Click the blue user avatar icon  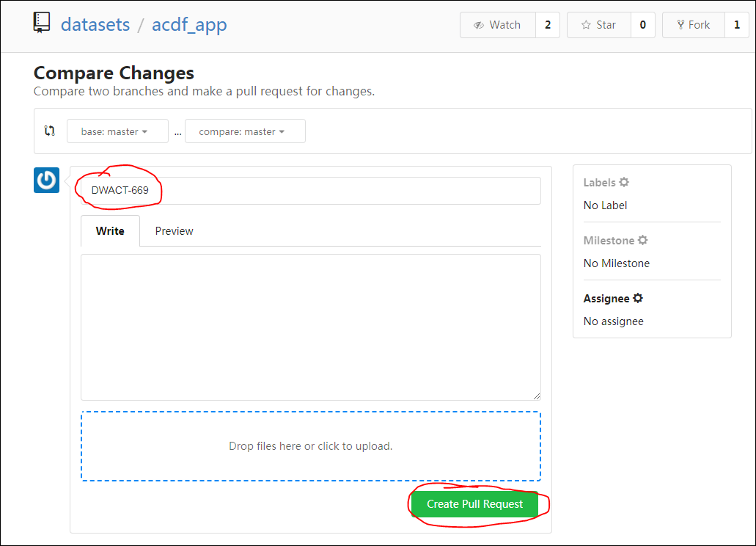46,180
